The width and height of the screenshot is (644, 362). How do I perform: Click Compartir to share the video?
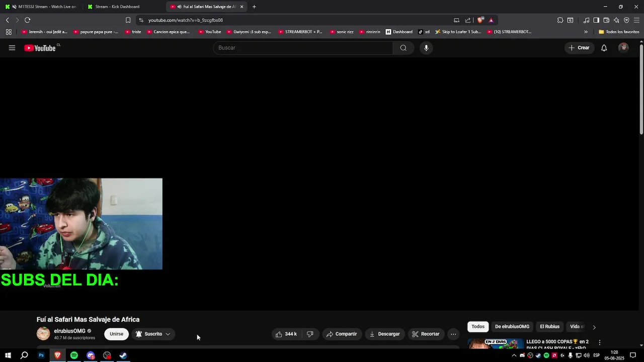point(342,334)
